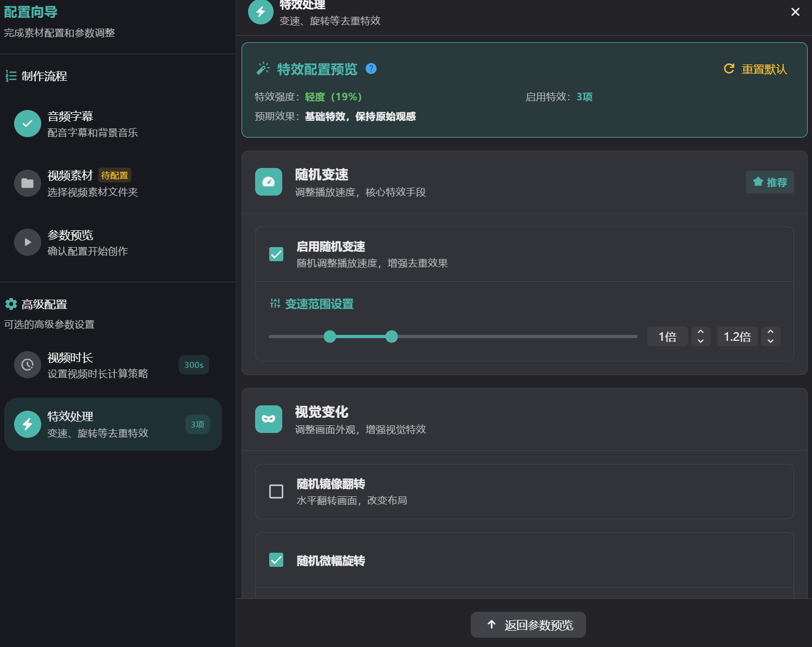Enable the 随机镜像翻转 checkbox
812x647 pixels.
(276, 491)
